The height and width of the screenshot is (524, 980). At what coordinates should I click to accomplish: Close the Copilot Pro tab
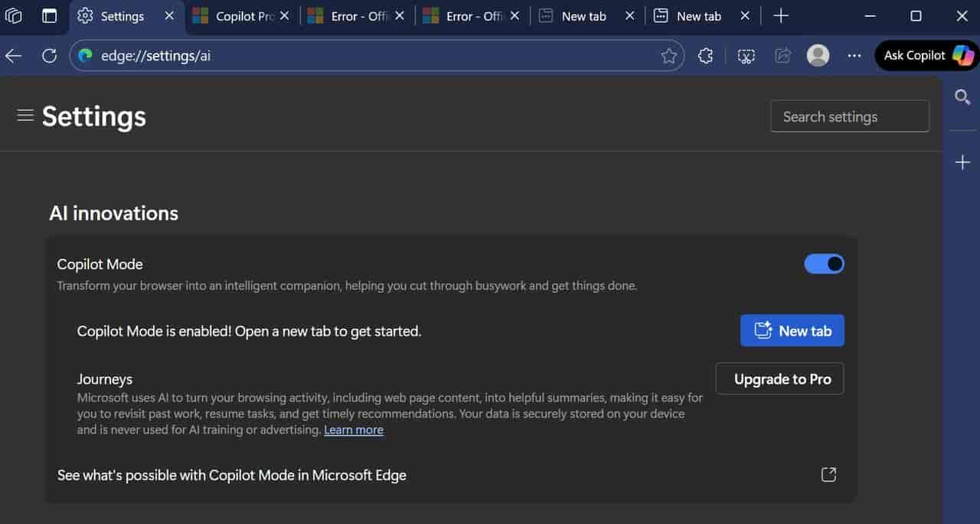click(285, 16)
